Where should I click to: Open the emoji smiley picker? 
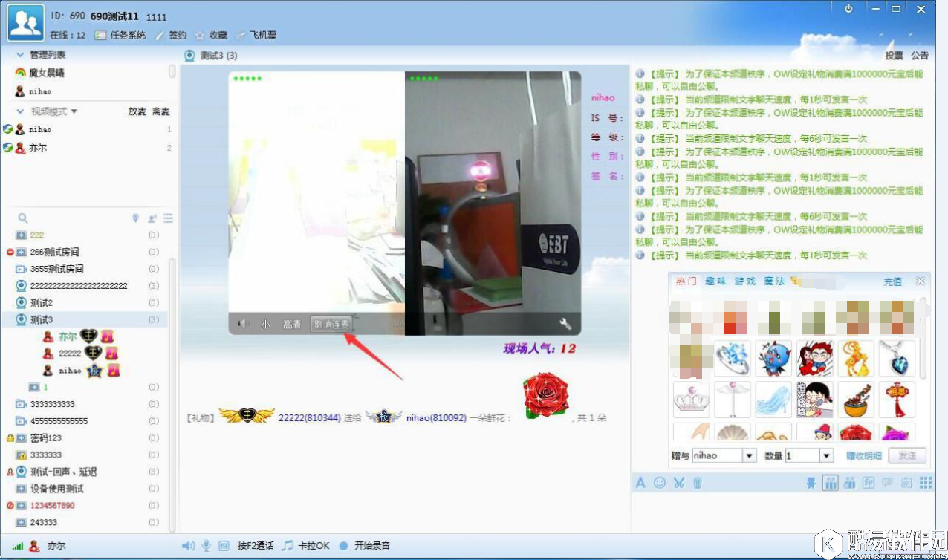pyautogui.click(x=659, y=483)
